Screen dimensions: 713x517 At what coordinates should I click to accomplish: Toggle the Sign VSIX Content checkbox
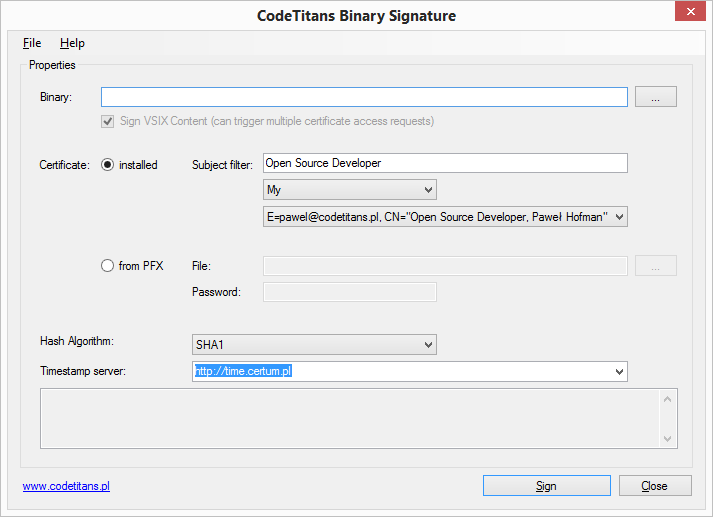point(107,121)
